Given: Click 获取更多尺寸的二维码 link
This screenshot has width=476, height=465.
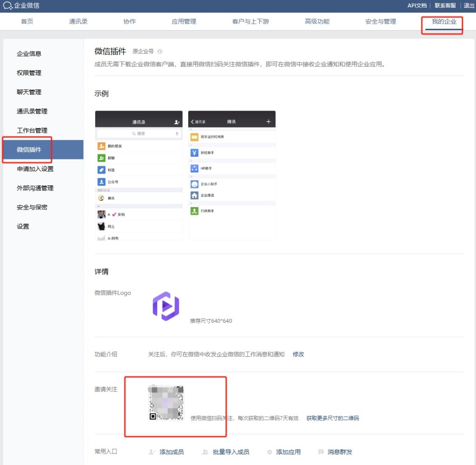Looking at the screenshot, I should pos(332,418).
